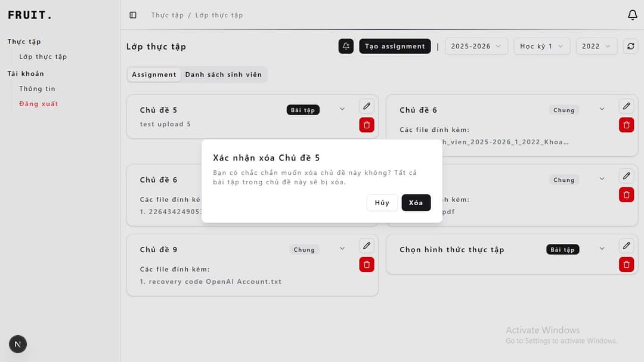
Task: Open the 2022 year dropdown
Action: click(x=596, y=46)
